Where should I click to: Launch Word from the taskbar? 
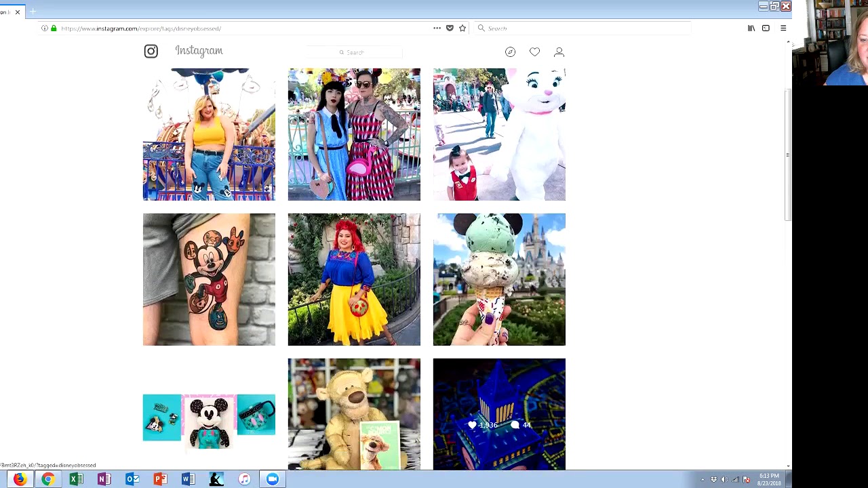point(188,479)
